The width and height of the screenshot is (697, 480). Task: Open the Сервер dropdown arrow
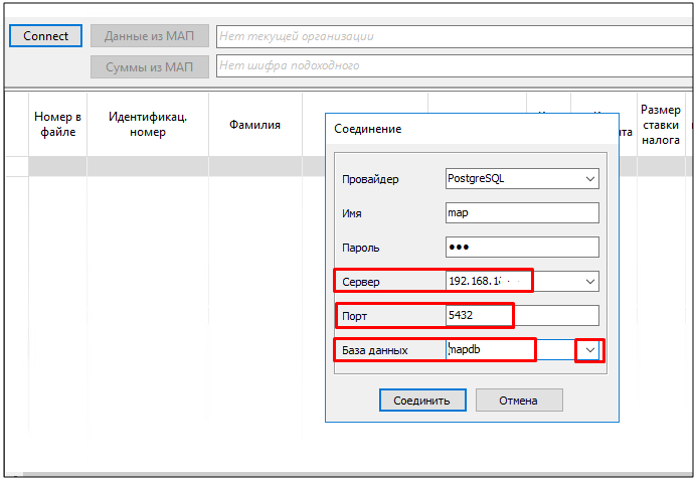pos(588,281)
